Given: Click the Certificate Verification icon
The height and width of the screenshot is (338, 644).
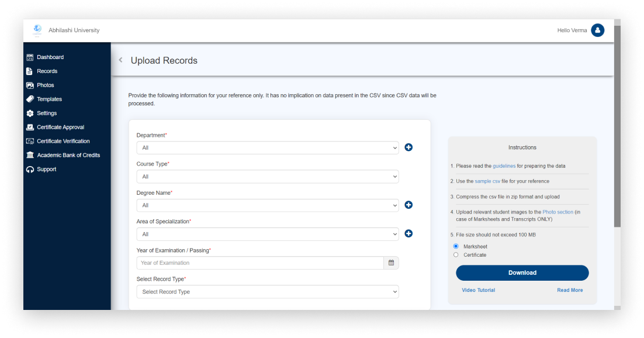Looking at the screenshot, I should [x=29, y=141].
